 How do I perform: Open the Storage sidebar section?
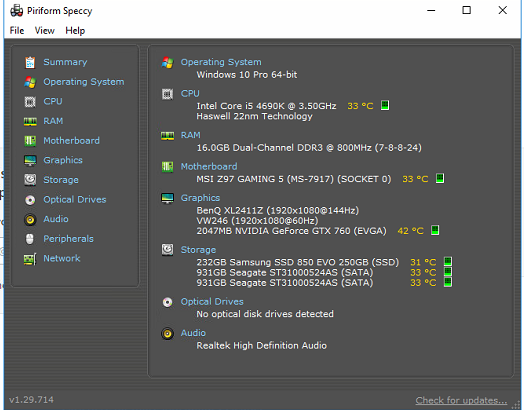pyautogui.click(x=61, y=180)
